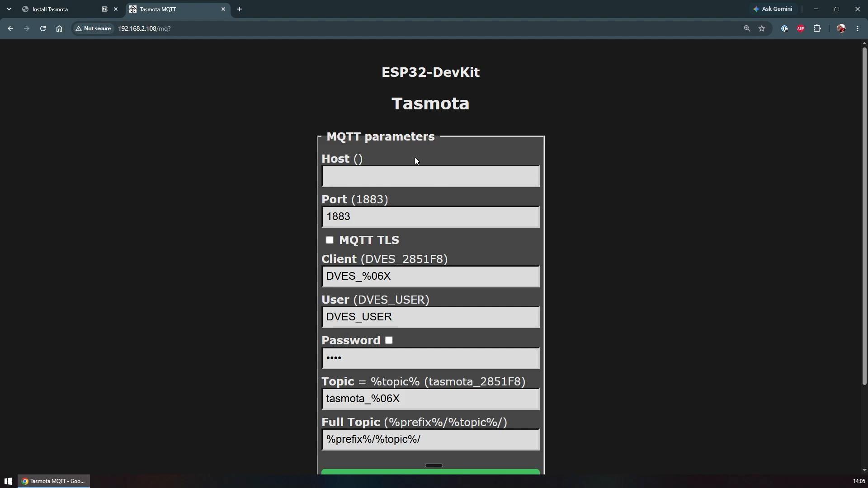Click the Full Topic label text

click(351, 422)
